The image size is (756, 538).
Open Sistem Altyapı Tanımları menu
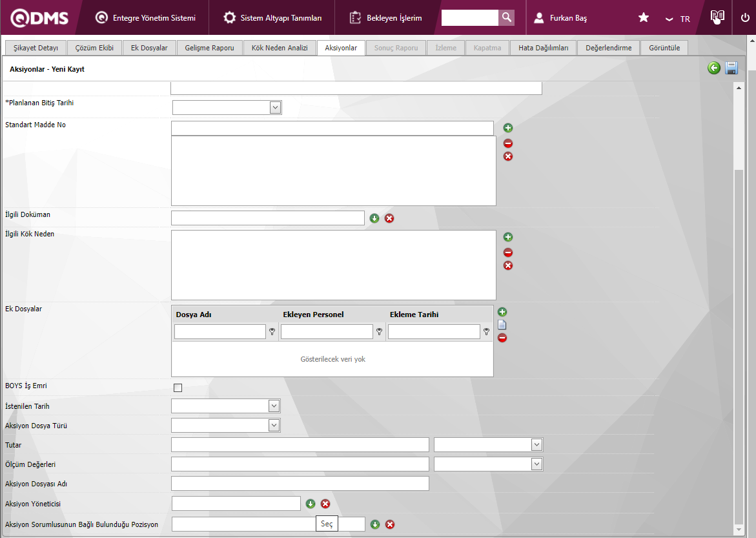tap(272, 18)
